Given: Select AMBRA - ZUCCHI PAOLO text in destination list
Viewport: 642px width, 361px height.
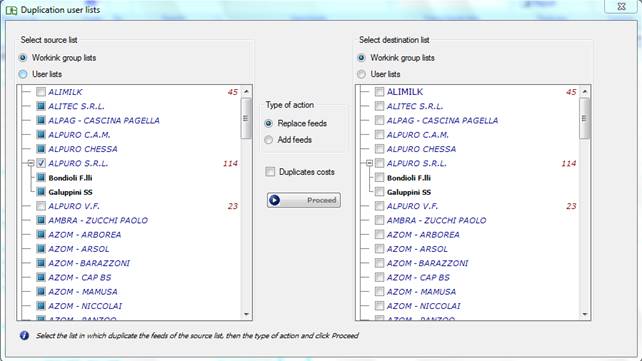Looking at the screenshot, I should 436,221.
